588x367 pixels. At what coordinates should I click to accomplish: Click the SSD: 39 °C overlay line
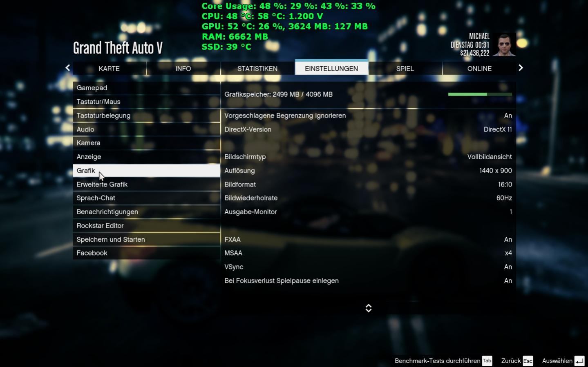pos(226,47)
